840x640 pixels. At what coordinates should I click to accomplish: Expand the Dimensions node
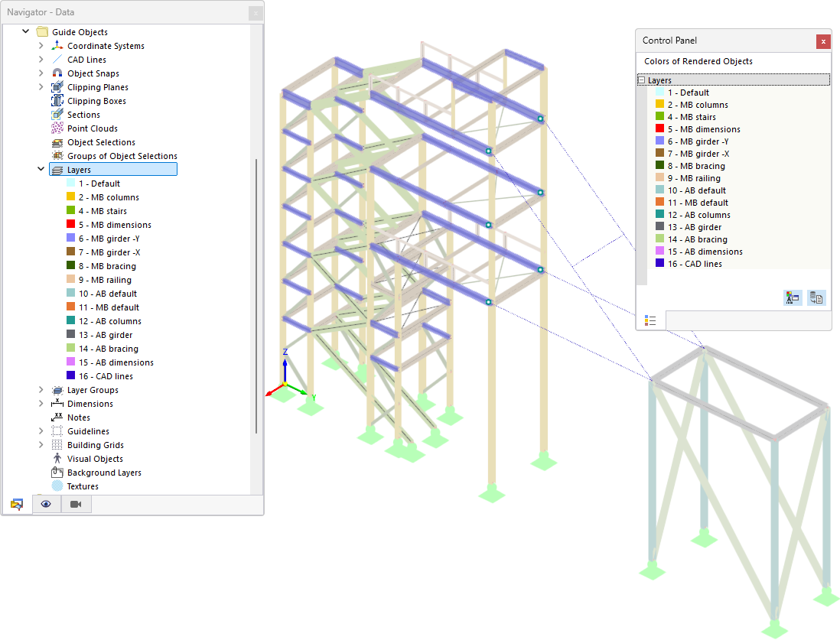(41, 403)
